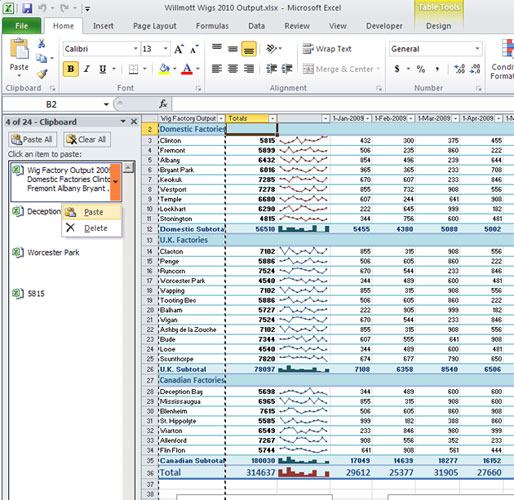Screen dimensions: 514x500
Task: Switch to the Insert tab
Action: pyautogui.click(x=103, y=26)
